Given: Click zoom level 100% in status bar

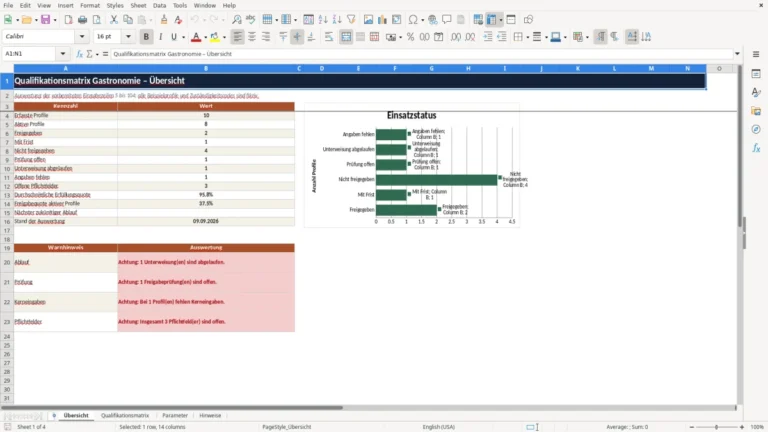Looking at the screenshot, I should tap(758, 427).
